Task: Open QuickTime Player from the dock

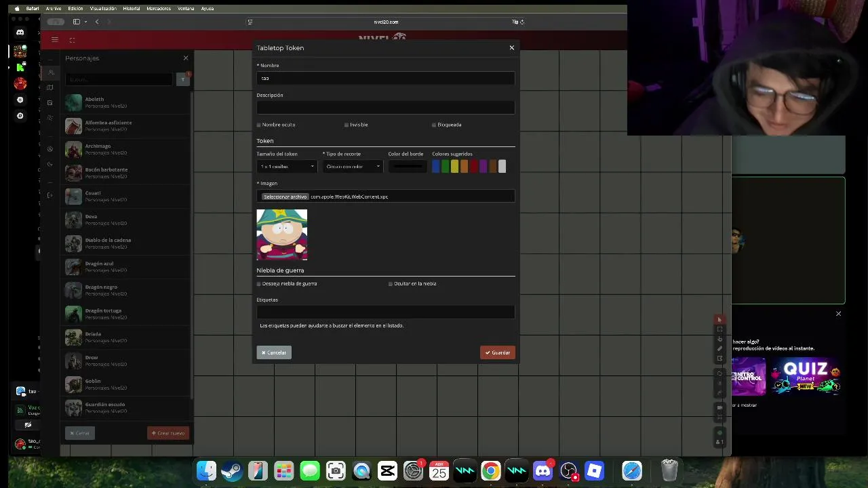Action: point(361,470)
